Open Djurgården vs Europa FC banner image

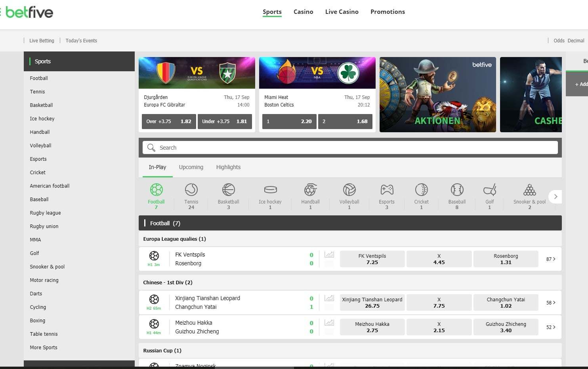pyautogui.click(x=197, y=73)
